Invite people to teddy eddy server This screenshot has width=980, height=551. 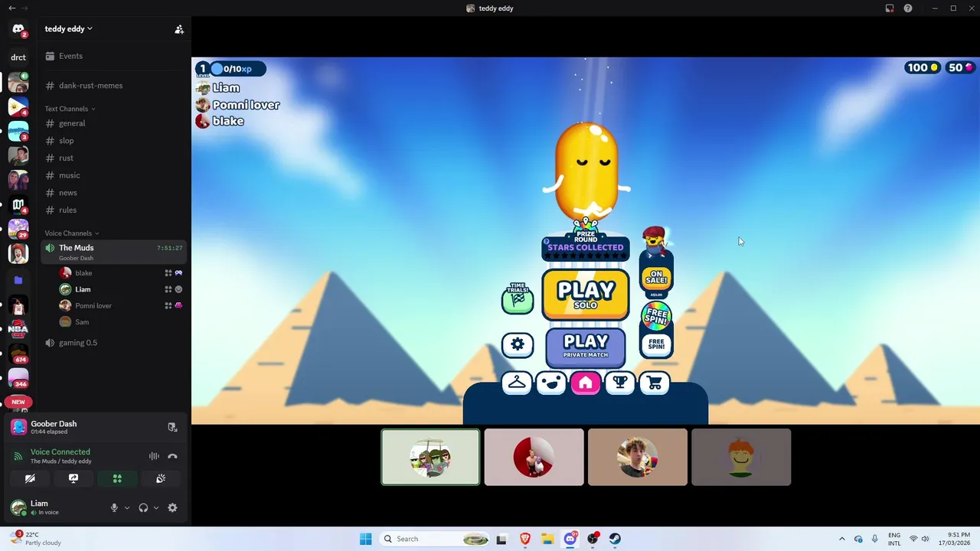179,29
